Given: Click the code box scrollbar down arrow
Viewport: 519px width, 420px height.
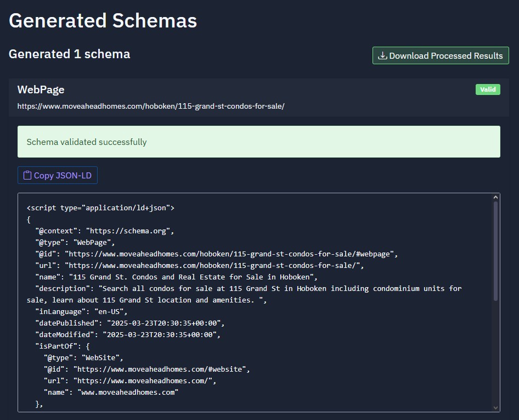Looking at the screenshot, I should [x=495, y=408].
